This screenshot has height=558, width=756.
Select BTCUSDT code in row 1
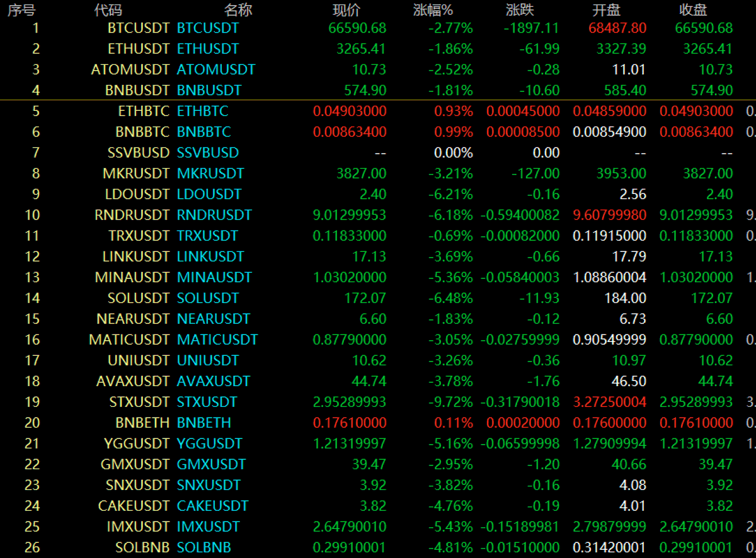tap(139, 28)
